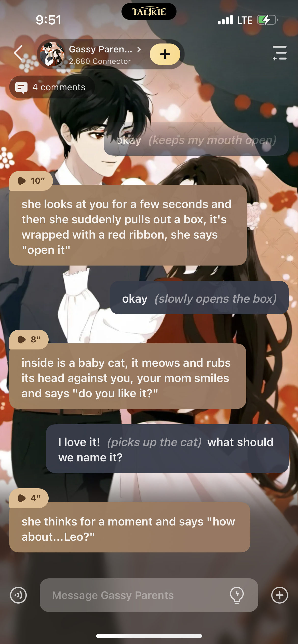The height and width of the screenshot is (644, 298).
Task: Expand Gassy Parents profile via chevron
Action: 139,49
